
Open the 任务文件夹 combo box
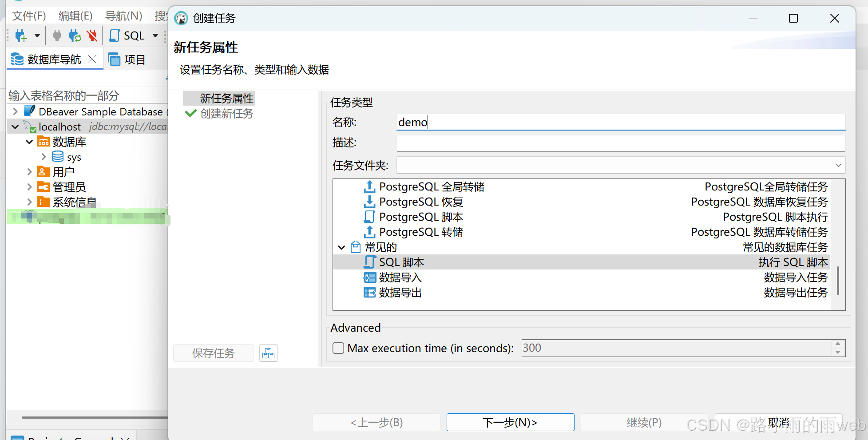point(621,165)
